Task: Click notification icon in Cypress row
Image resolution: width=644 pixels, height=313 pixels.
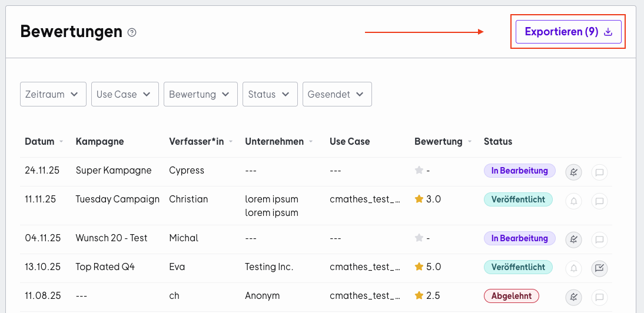Action: pyautogui.click(x=574, y=172)
